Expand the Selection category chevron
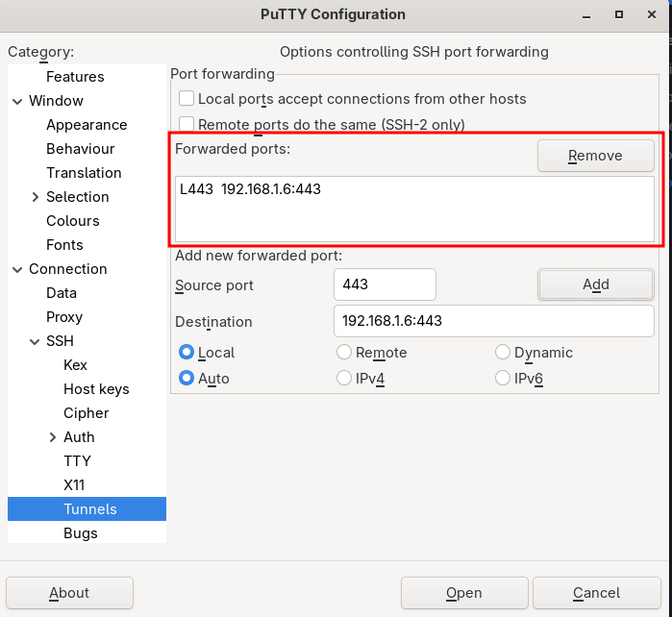This screenshot has width=672, height=617. [36, 197]
